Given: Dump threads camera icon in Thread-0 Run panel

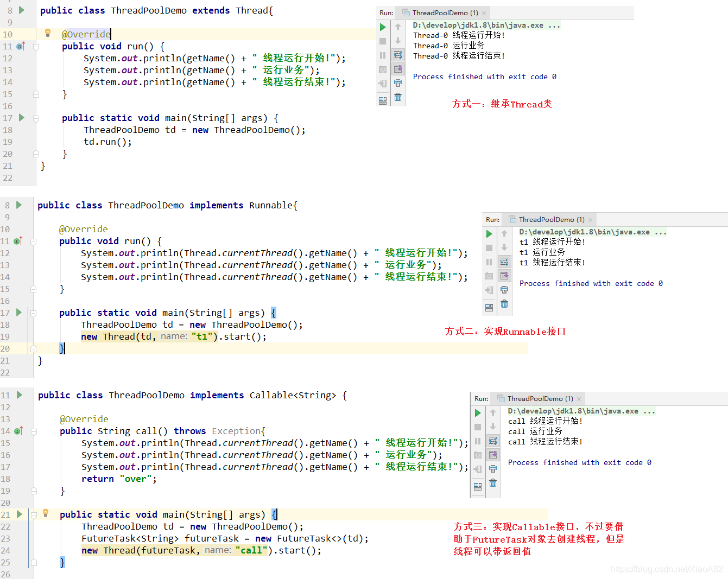Looking at the screenshot, I should [x=383, y=69].
